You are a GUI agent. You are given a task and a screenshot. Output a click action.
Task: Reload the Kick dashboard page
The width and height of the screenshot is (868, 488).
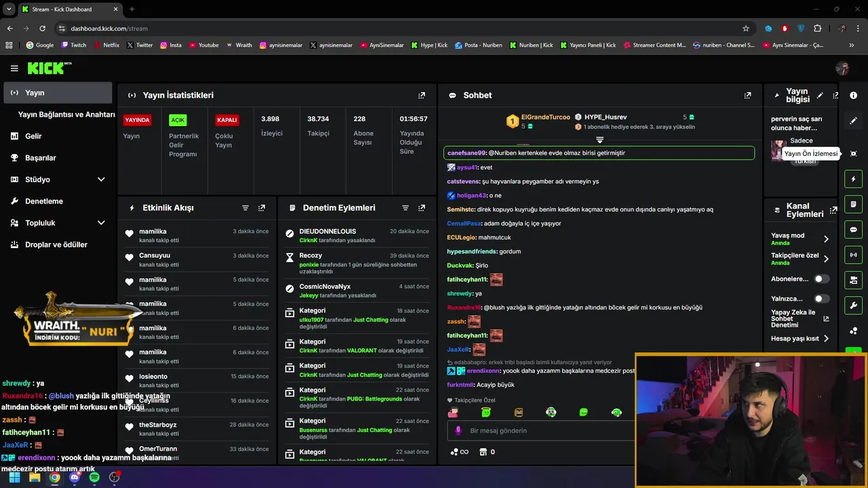(42, 28)
